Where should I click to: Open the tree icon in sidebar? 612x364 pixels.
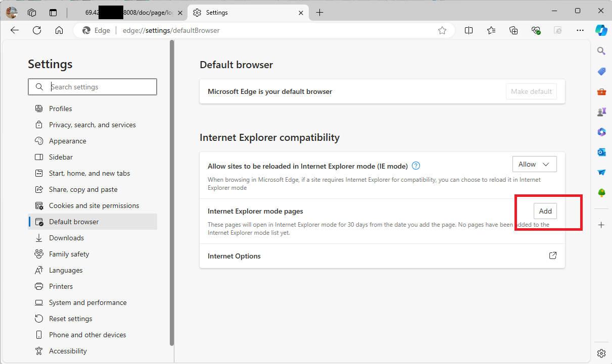[x=601, y=192]
